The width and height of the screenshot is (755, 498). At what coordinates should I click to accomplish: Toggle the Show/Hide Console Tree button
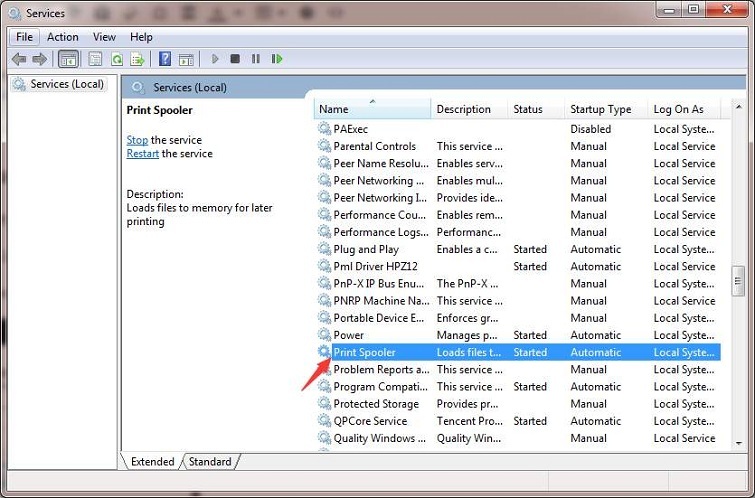[x=68, y=59]
